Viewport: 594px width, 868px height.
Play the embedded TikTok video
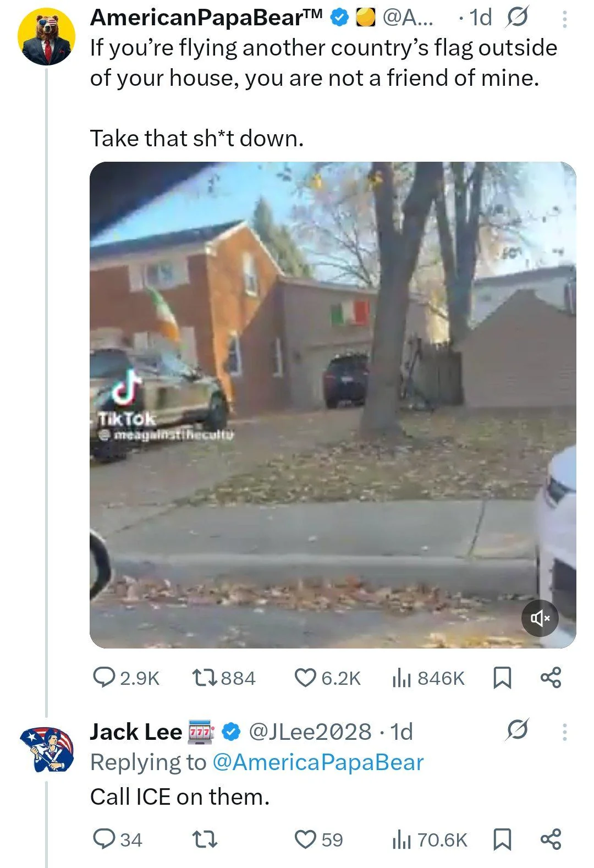click(332, 405)
